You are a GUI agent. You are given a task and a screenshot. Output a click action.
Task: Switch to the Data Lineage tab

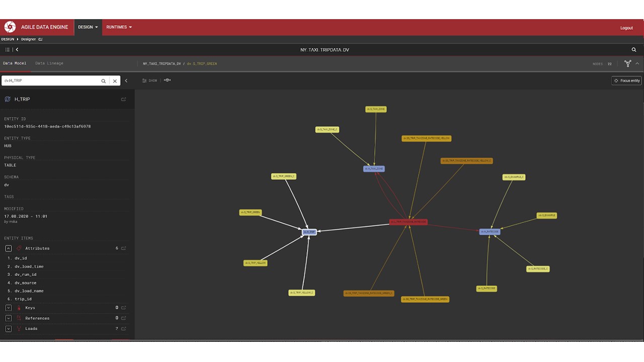click(49, 63)
